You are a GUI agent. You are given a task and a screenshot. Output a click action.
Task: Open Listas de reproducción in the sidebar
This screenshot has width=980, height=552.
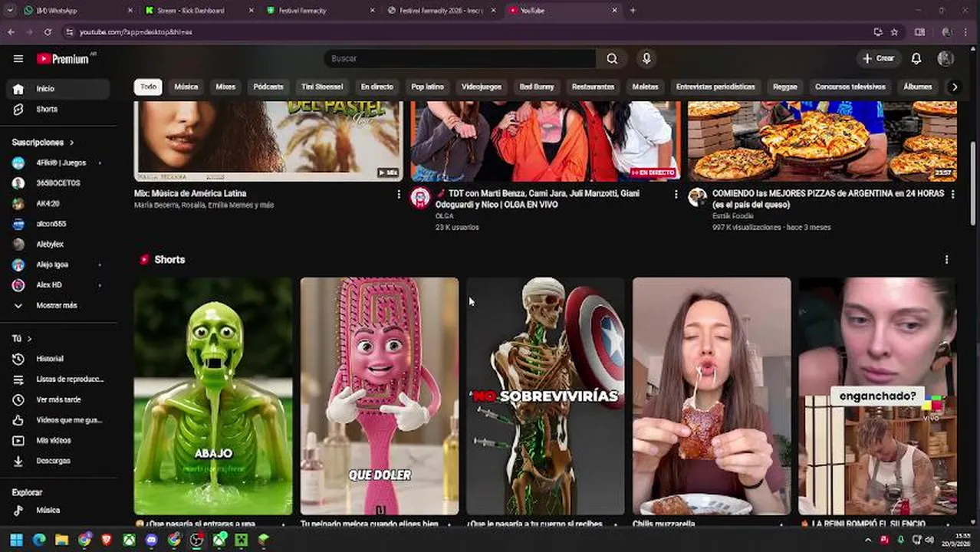58,379
